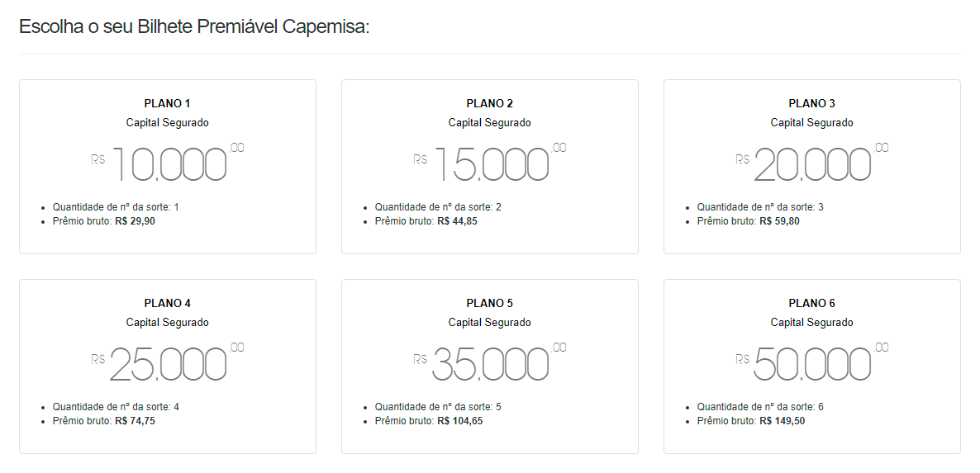Click the R$ 29,90 prêmio bruto line

tap(103, 221)
